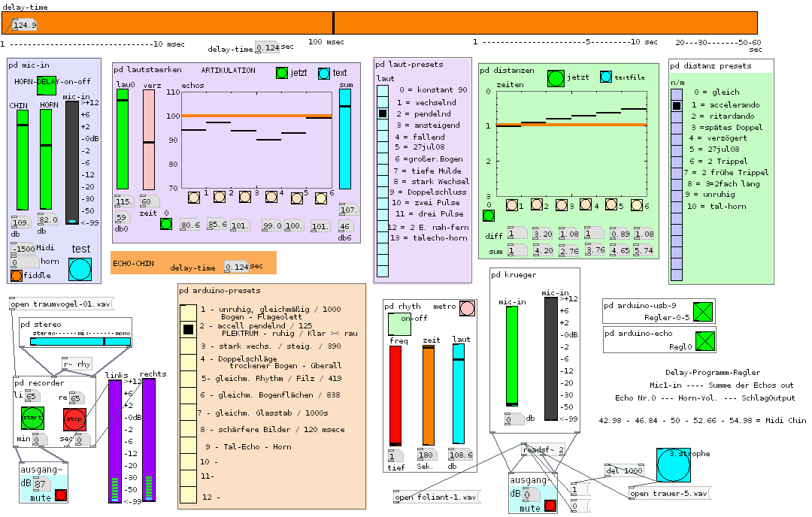Screen dimensions: 812x517
Task: Click the open traumvogel-01.wav message box
Action: pyautogui.click(x=60, y=304)
